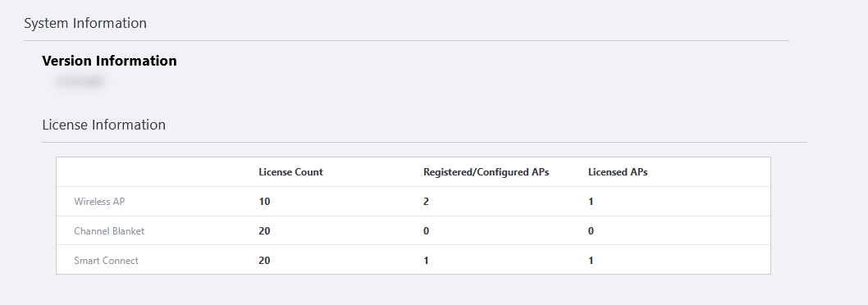
Task: Click the License Count column header
Action: tap(290, 172)
